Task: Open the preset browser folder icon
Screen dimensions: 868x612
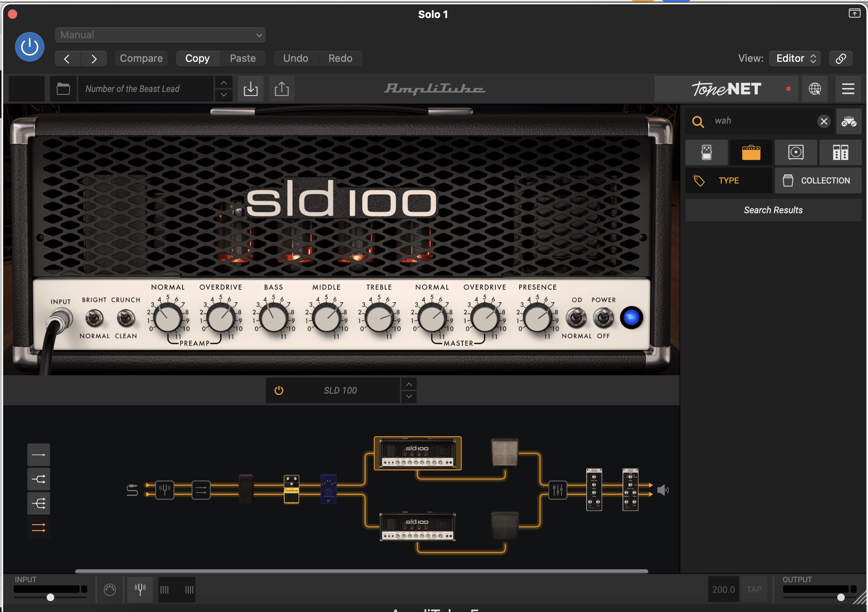Action: (63, 89)
